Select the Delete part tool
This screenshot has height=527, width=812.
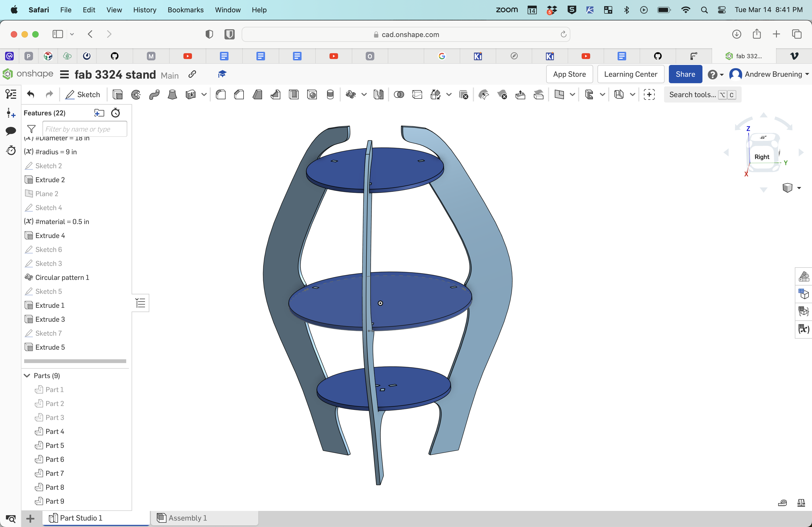coord(463,94)
